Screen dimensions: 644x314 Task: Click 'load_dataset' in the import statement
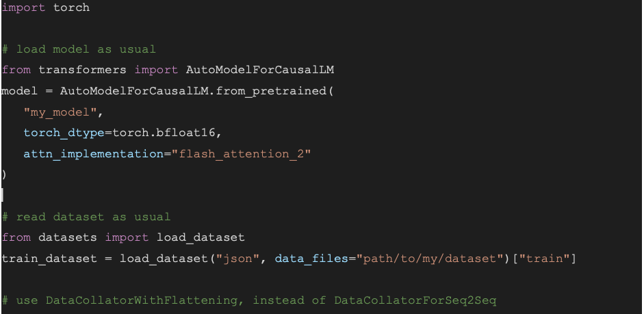tap(201, 237)
